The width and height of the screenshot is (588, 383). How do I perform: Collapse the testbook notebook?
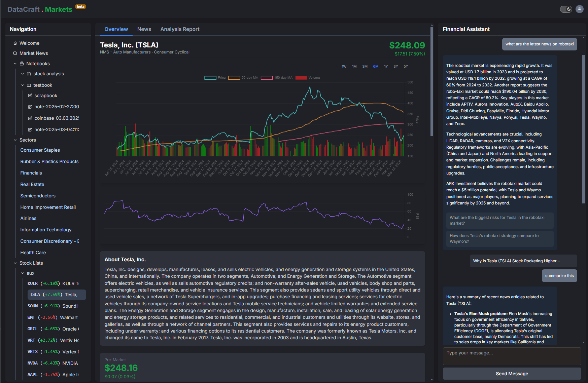click(x=23, y=85)
